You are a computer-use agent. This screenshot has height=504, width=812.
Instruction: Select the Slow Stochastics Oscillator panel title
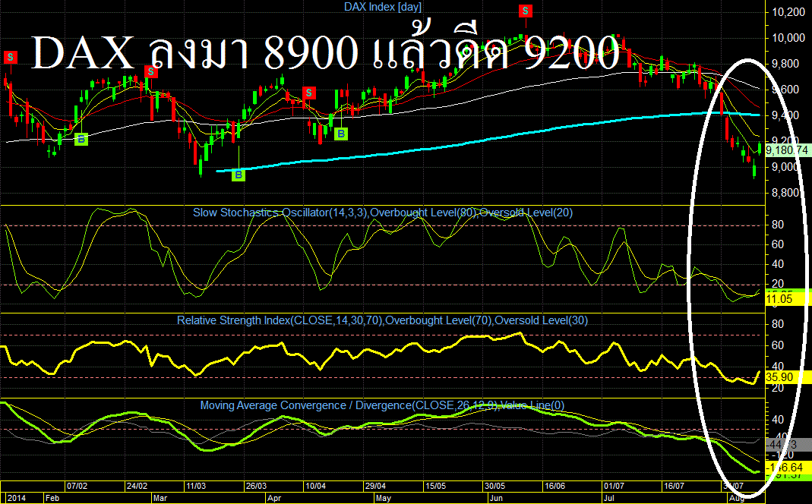point(383,213)
